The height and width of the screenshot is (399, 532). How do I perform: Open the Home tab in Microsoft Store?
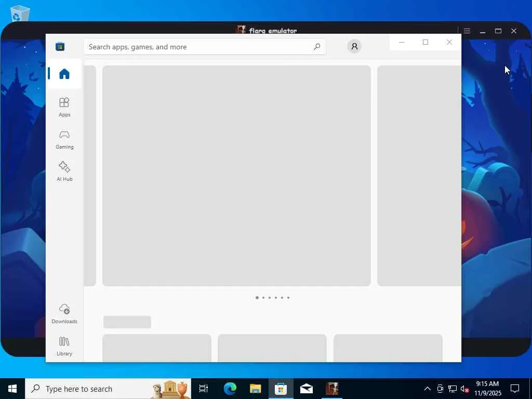64,74
